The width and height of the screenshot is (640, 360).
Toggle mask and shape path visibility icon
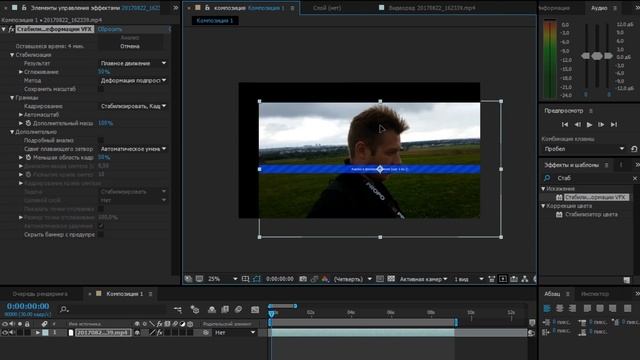256,279
